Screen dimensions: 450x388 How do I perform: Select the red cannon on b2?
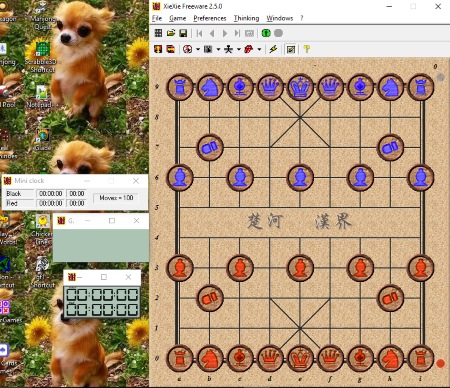pos(210,298)
